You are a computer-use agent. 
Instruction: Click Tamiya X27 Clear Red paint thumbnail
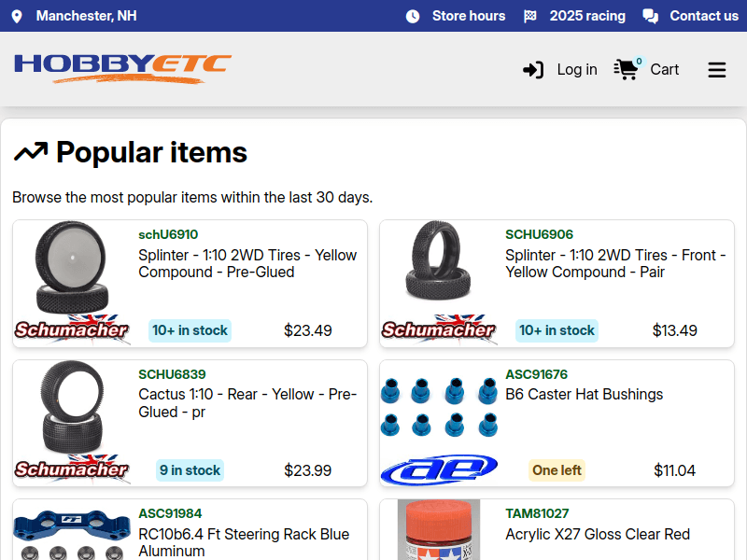439,530
